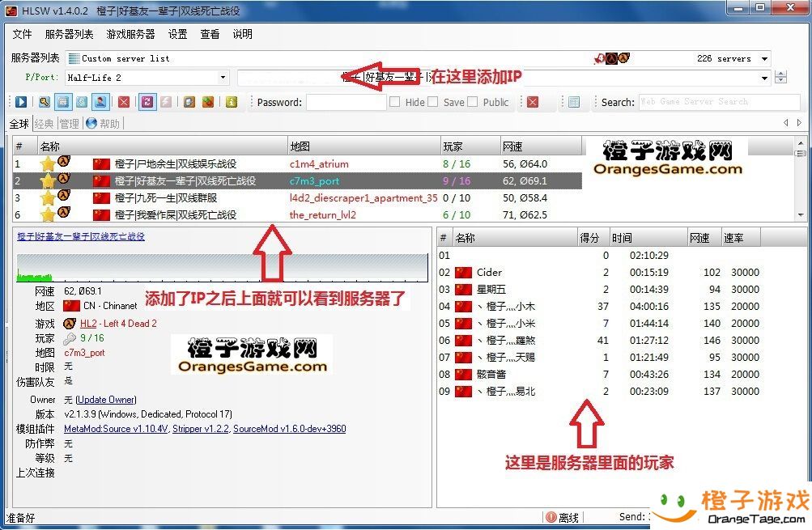This screenshot has width=812, height=530.
Task: Sort servers by 玩家 column header
Action: pyautogui.click(x=470, y=146)
